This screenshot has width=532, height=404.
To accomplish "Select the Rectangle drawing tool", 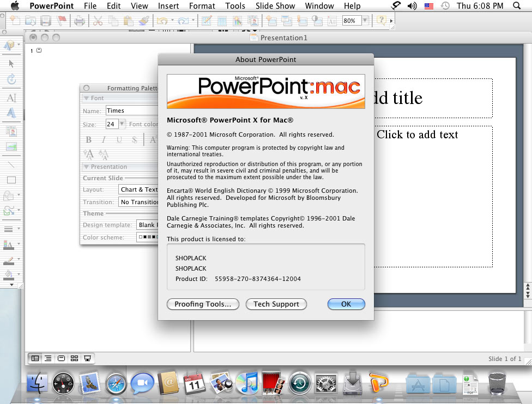I will 11,180.
